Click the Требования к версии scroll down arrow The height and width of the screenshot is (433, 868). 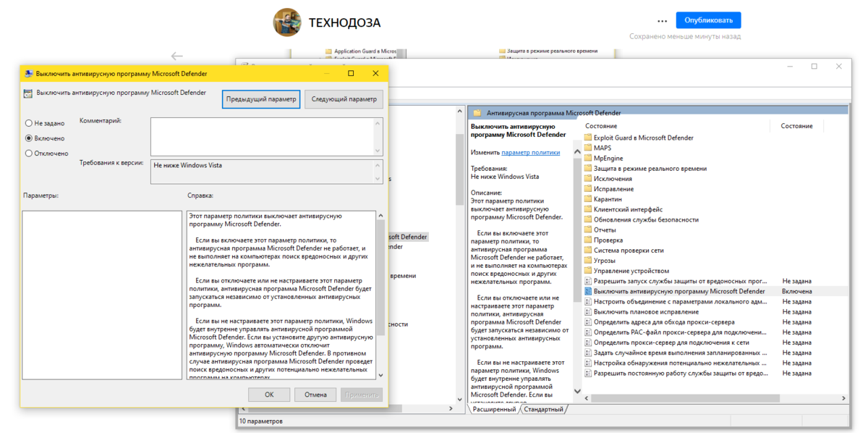tap(378, 180)
